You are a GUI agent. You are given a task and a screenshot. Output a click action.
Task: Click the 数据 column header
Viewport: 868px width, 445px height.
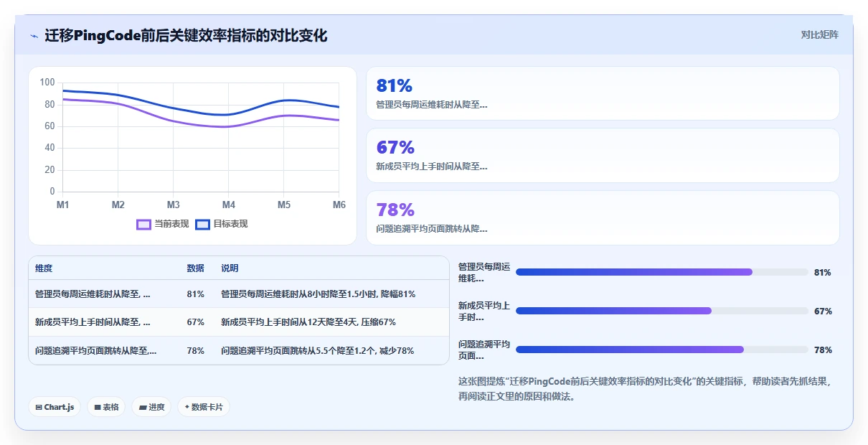(x=195, y=268)
